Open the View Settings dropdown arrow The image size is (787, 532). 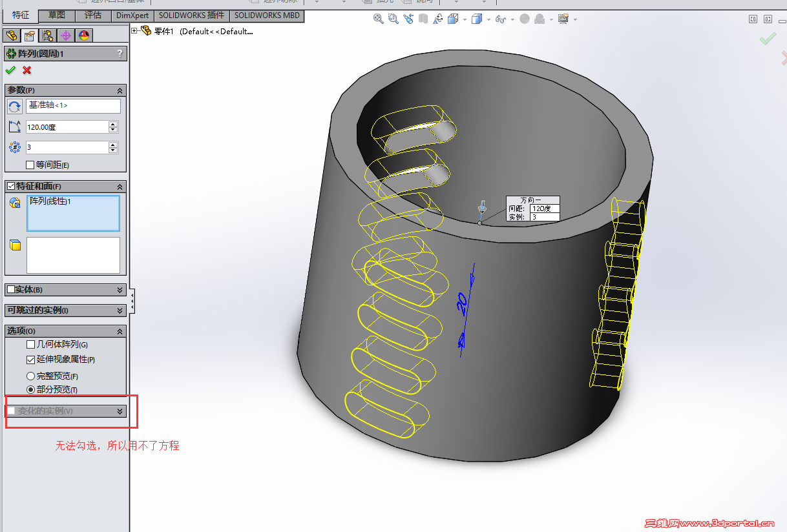click(574, 19)
